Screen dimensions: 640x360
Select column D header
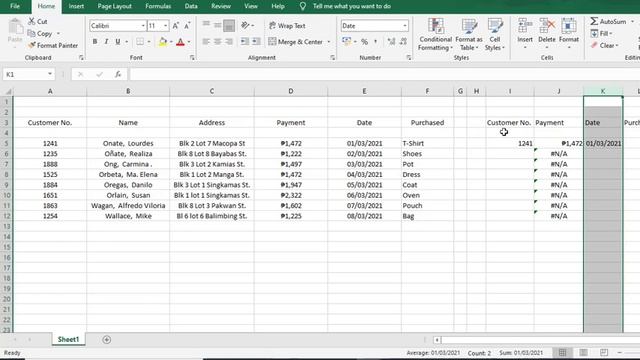pos(291,91)
